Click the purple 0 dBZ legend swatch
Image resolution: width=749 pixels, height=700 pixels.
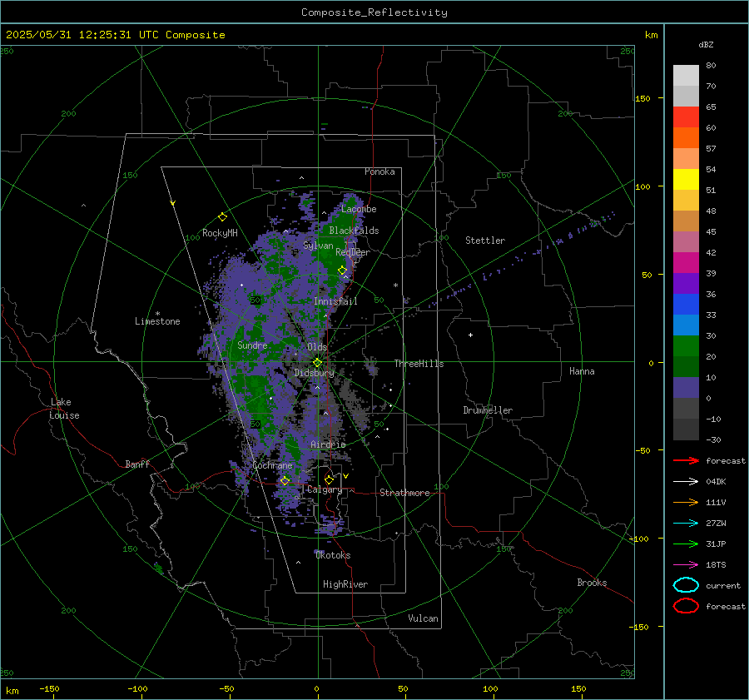(686, 387)
